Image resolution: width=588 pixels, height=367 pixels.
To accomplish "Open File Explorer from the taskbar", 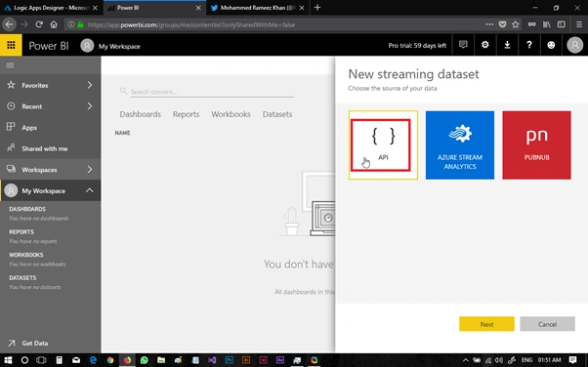I will click(161, 360).
